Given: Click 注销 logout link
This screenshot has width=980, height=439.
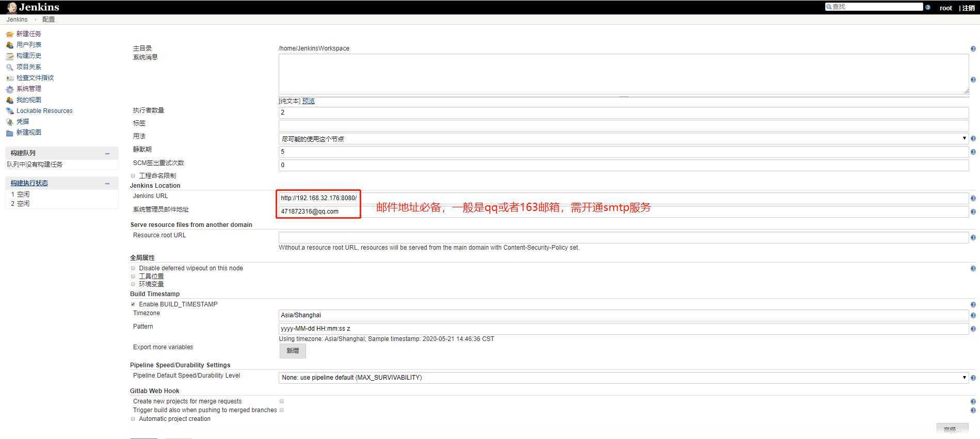Looking at the screenshot, I should pyautogui.click(x=968, y=8).
